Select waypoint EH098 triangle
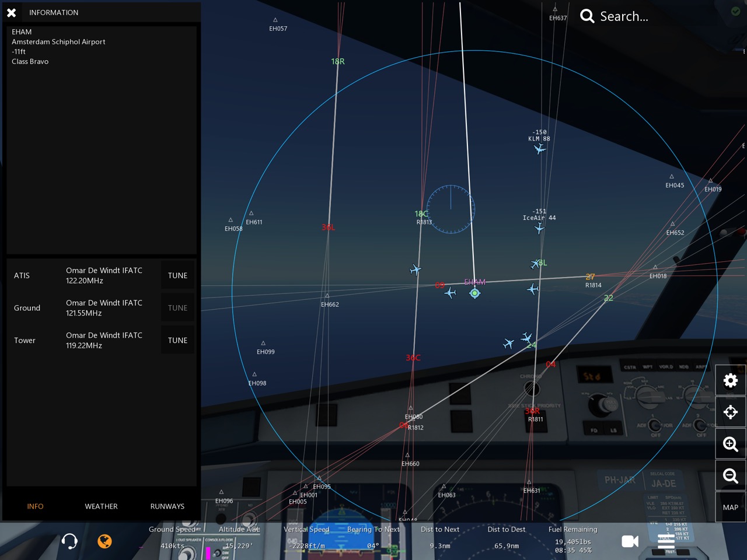Screen dimensions: 747x560 click(254, 374)
